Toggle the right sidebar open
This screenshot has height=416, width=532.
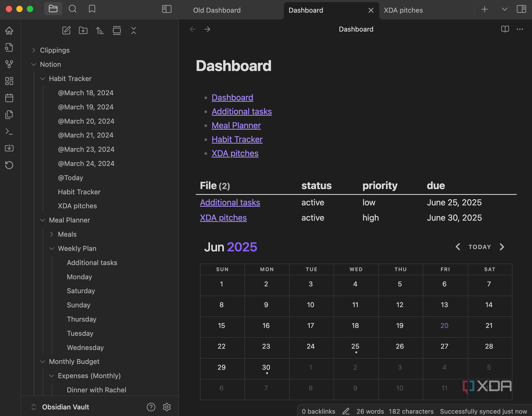pos(521,9)
